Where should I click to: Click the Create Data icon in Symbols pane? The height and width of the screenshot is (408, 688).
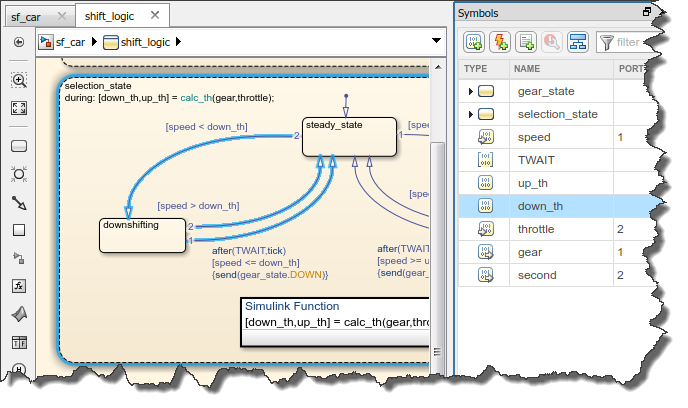pyautogui.click(x=474, y=41)
